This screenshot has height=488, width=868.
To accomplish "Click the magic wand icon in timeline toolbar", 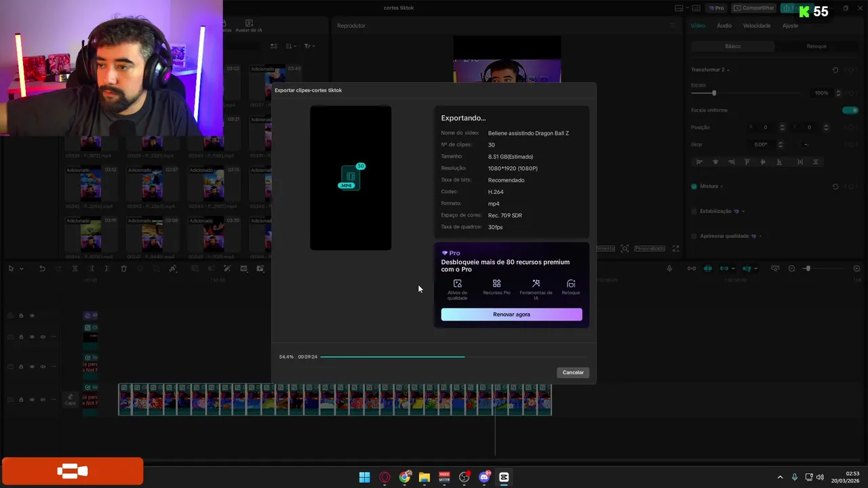I will click(x=227, y=268).
